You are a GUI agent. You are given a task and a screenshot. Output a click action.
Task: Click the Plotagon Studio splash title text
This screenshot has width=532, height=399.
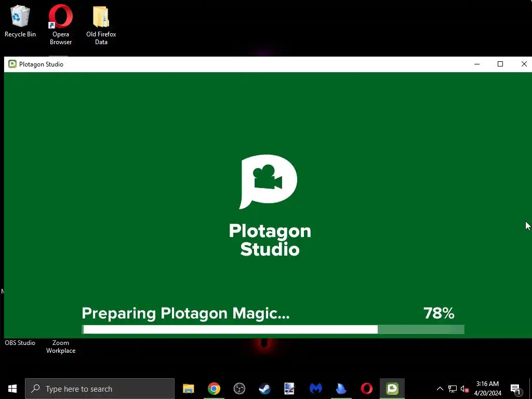[270, 240]
